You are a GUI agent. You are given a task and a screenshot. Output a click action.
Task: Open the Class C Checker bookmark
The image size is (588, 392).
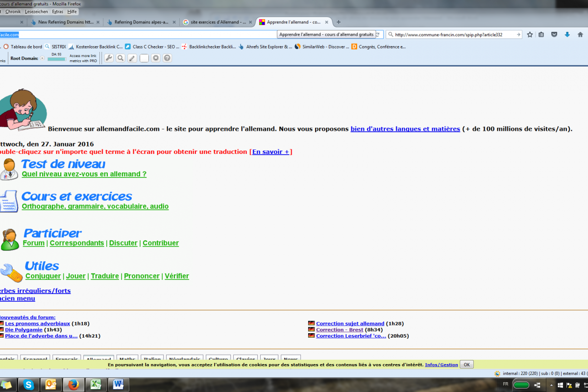point(152,47)
